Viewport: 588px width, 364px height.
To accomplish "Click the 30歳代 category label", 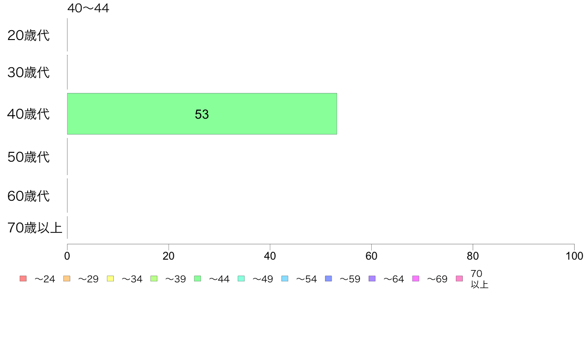I will [x=29, y=73].
